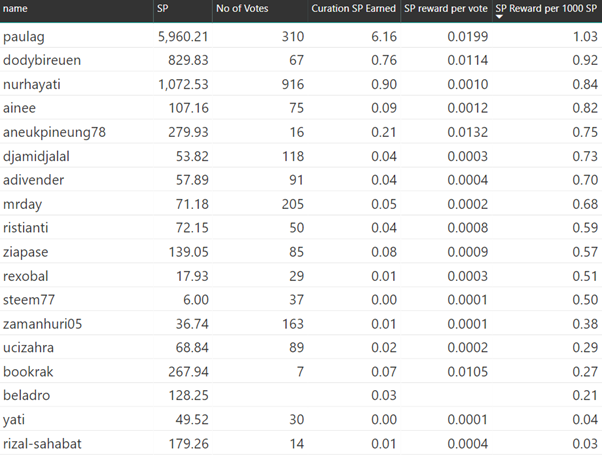
Task: Click the curation earned value 0.90
Action: pyautogui.click(x=384, y=84)
